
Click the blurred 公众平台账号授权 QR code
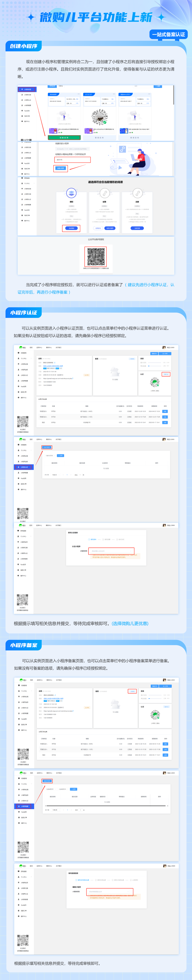(x=96, y=256)
